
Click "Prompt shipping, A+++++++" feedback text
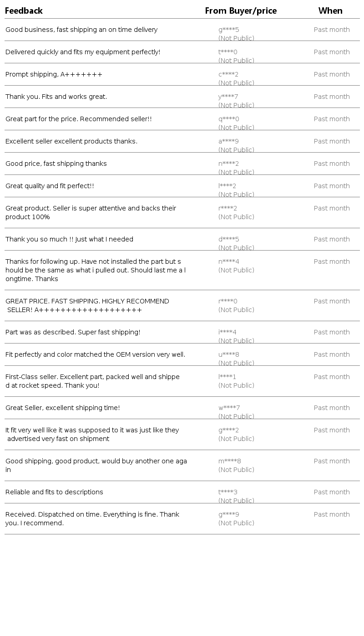54,75
